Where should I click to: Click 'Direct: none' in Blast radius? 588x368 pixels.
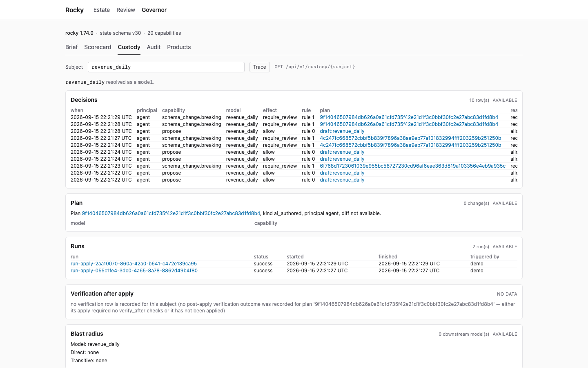click(85, 352)
